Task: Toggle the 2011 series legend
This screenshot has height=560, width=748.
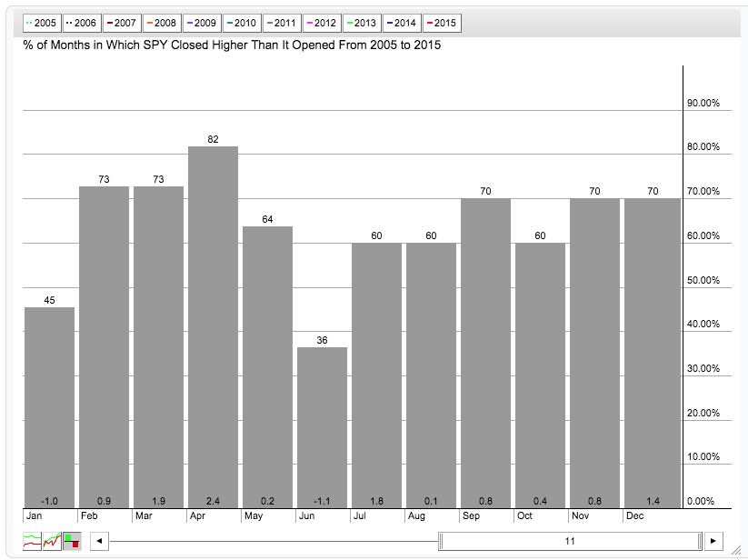Action: 282,23
